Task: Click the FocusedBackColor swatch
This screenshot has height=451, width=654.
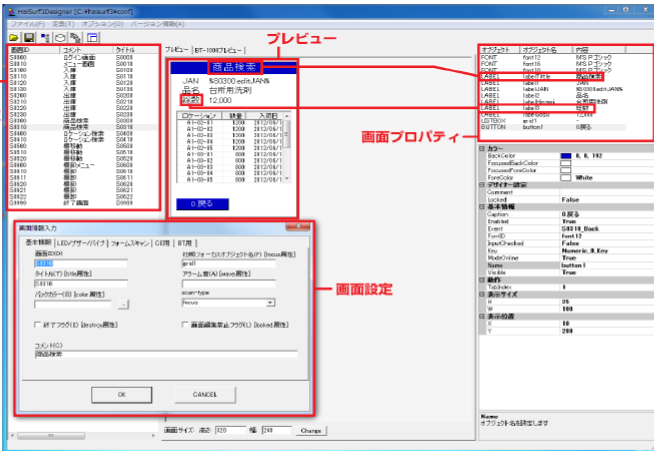Action: pos(566,163)
